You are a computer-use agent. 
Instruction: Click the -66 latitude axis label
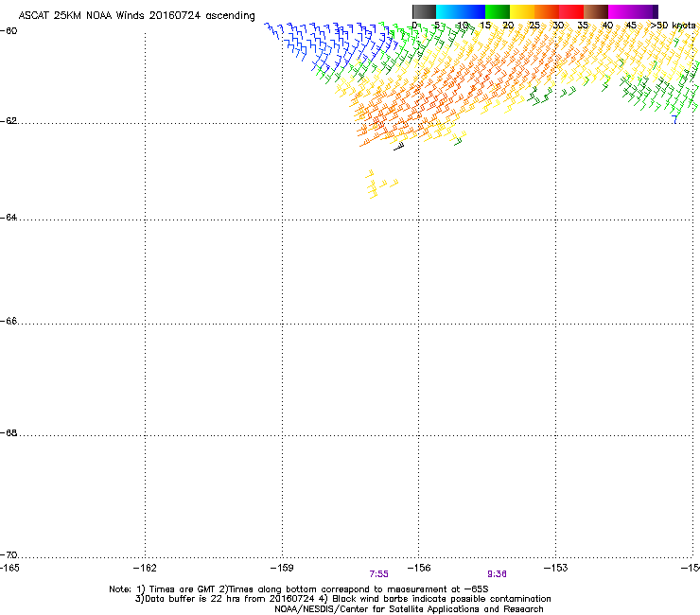9,322
